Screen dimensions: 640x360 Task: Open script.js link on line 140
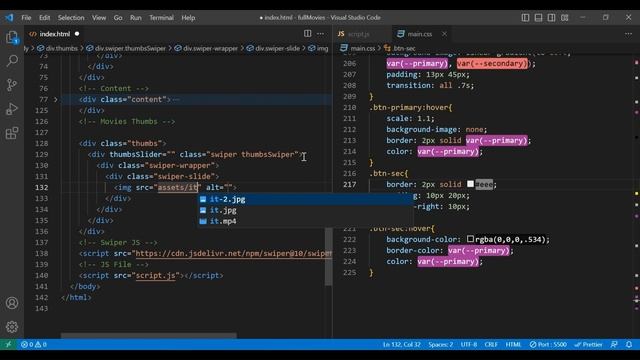(x=156, y=276)
